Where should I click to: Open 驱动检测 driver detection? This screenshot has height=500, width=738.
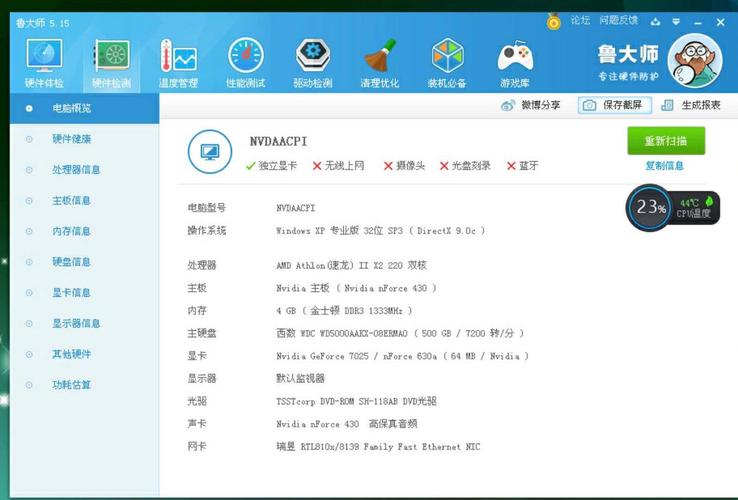coord(313,63)
